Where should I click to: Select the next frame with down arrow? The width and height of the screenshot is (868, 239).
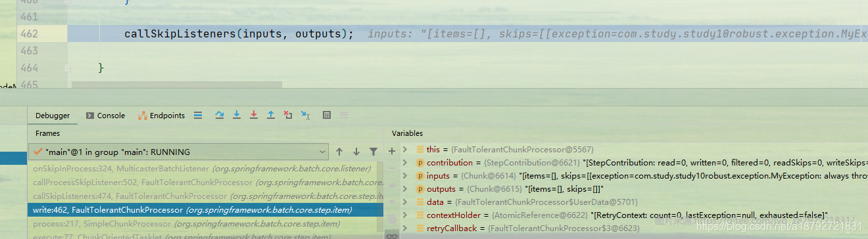356,152
